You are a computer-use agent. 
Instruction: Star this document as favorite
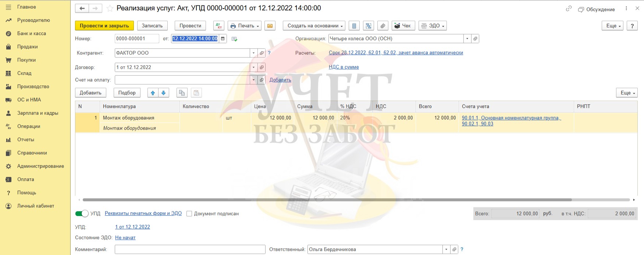click(110, 8)
